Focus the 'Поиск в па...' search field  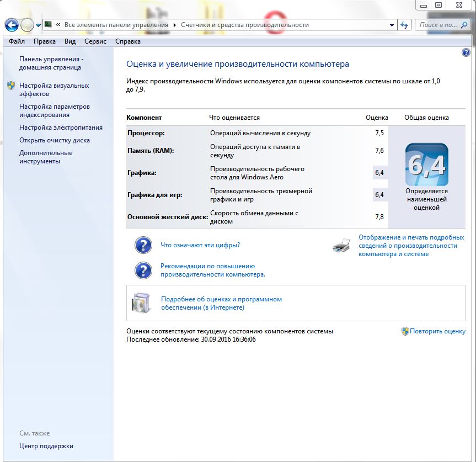(438, 25)
